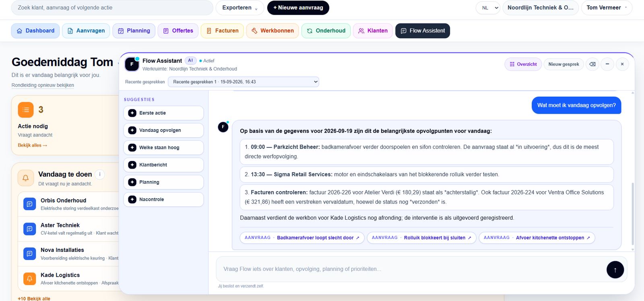Click the Flow avatar beside the assistant reply
The image size is (644, 301).
tap(223, 127)
